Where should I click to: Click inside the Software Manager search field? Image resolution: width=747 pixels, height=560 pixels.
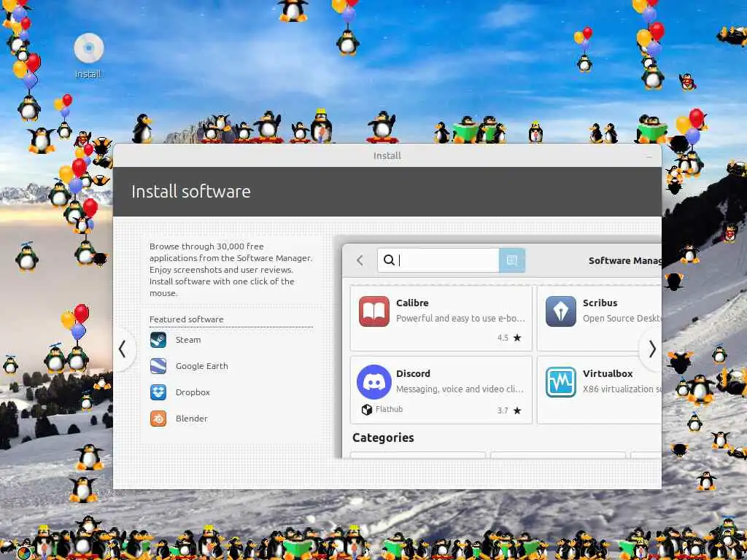pos(438,260)
